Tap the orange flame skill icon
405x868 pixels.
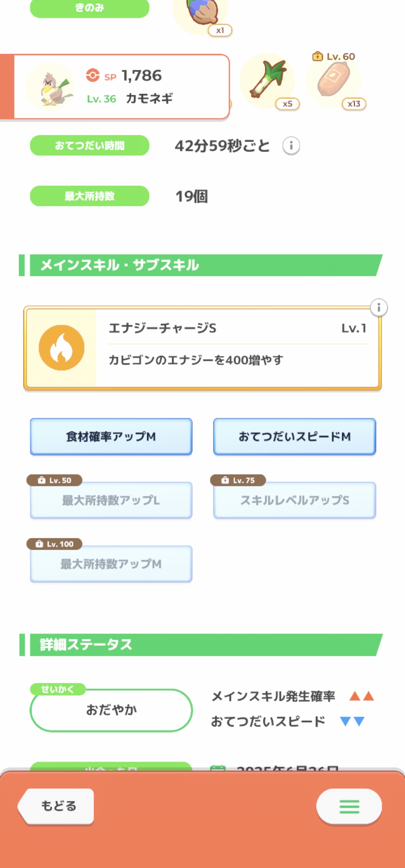[61, 348]
